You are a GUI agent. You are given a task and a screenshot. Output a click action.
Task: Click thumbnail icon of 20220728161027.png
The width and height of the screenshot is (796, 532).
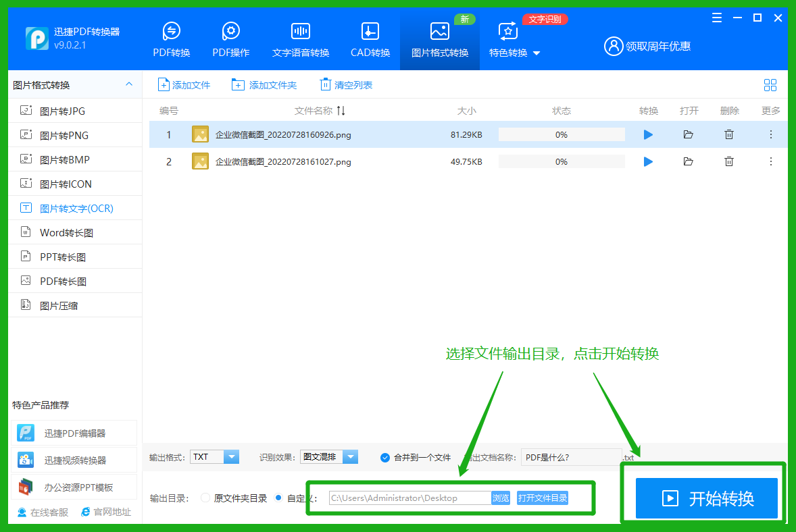pos(201,162)
